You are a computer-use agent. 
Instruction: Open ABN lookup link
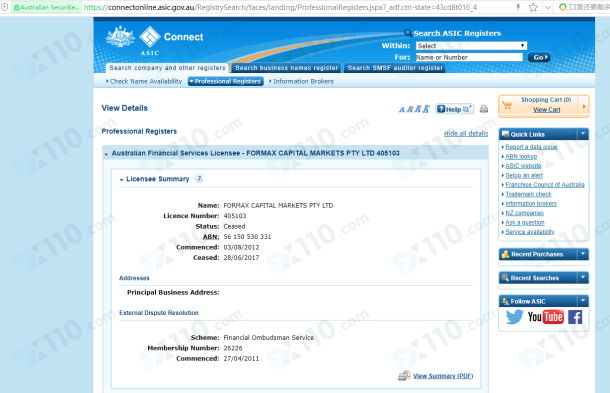521,156
